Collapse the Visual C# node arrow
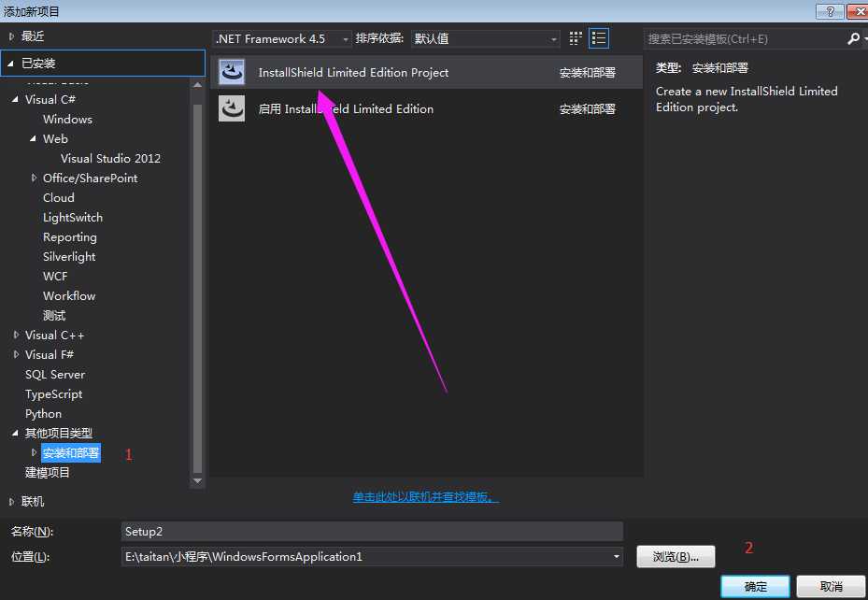The image size is (868, 600). 16,99
